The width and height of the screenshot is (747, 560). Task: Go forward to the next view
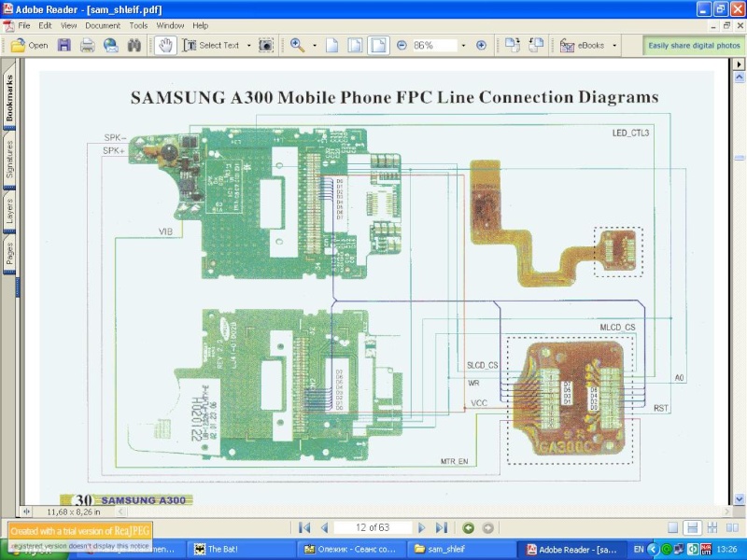[x=487, y=527]
